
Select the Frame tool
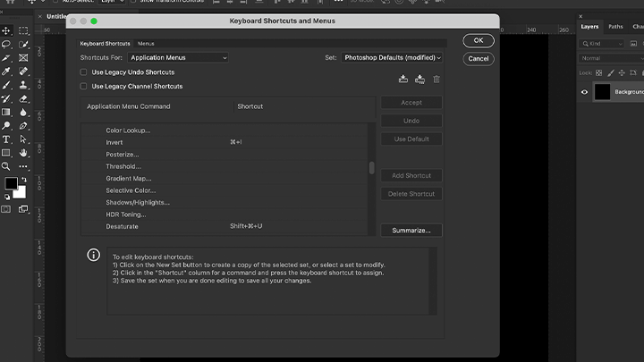[x=23, y=58]
